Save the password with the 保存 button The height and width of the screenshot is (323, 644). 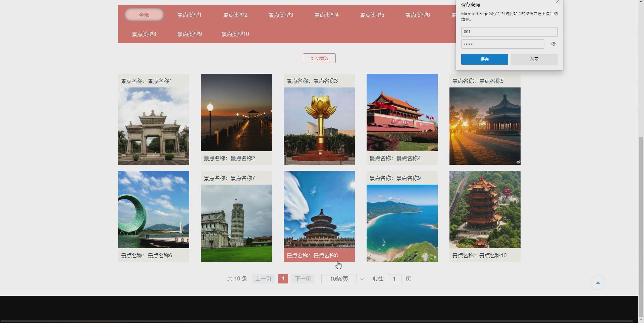click(484, 59)
